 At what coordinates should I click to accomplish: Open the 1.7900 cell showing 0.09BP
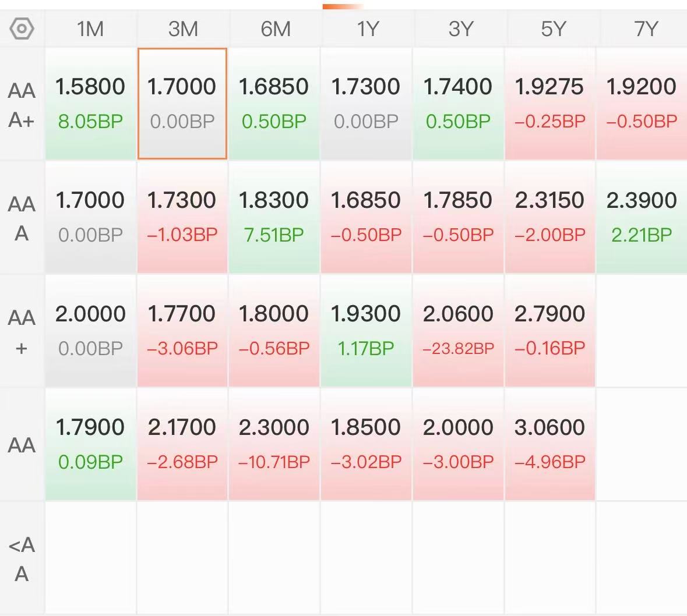90,444
